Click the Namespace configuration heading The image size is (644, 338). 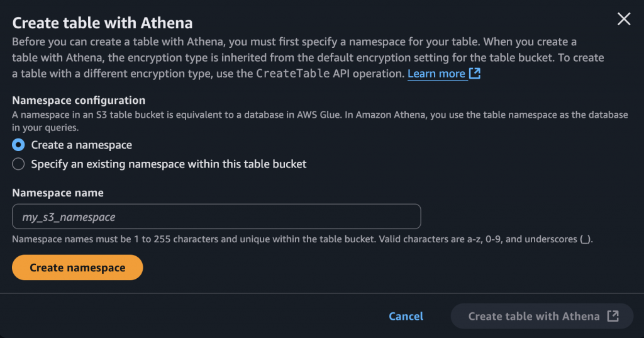(x=79, y=100)
